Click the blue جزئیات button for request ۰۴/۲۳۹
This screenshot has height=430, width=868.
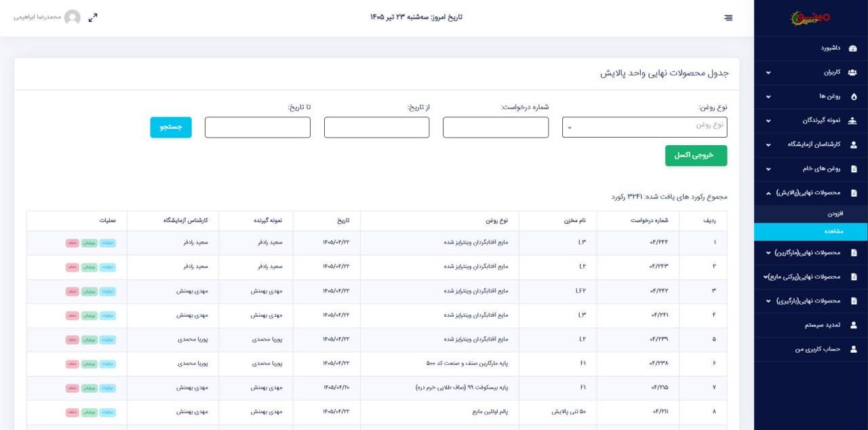click(108, 340)
